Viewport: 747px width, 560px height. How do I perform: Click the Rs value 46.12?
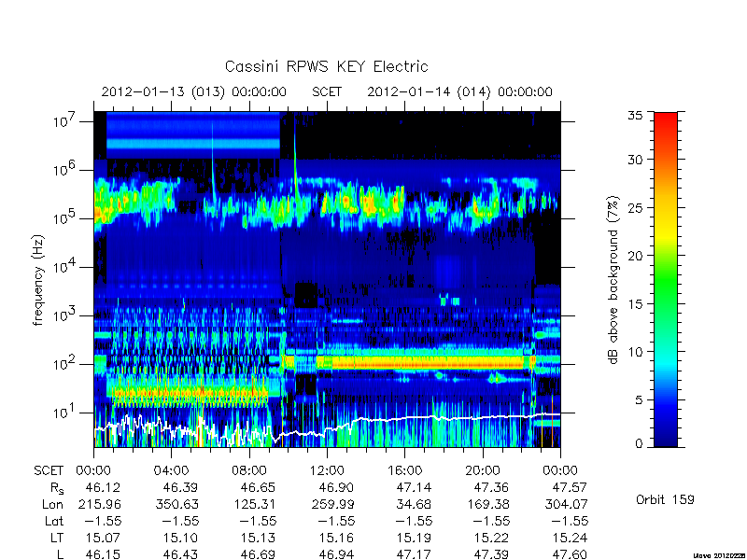point(103,487)
